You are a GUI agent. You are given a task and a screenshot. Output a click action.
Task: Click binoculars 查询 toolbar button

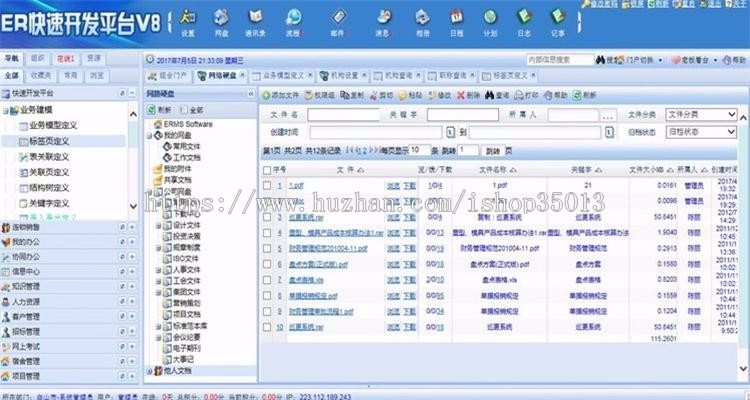pyautogui.click(x=497, y=95)
